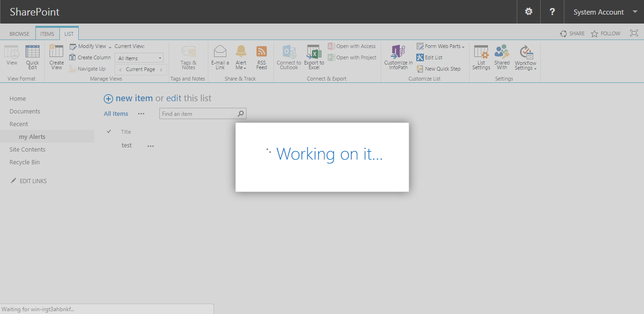
Task: Select the Shared With icon
Action: (x=502, y=57)
